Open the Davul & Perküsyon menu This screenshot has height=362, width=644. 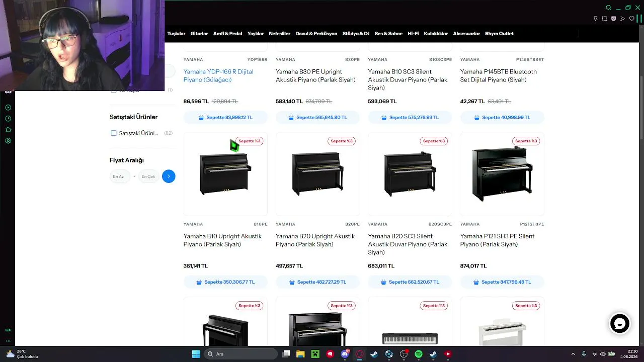click(316, 34)
